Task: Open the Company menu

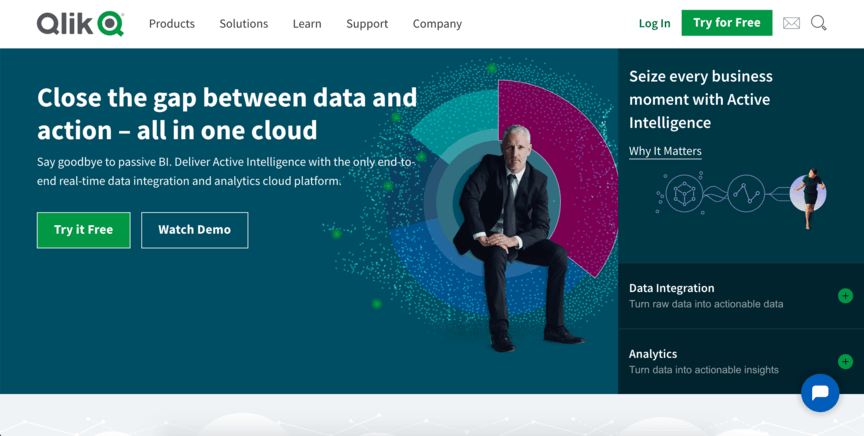Action: pos(437,24)
